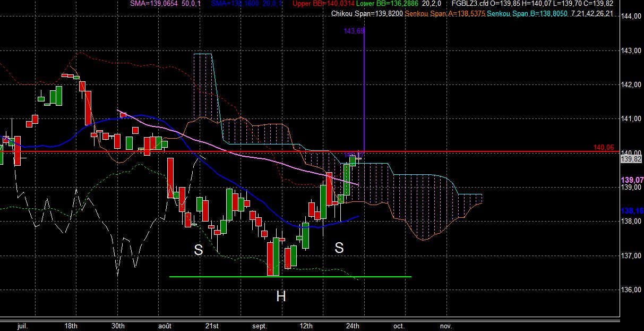Click the red Upper BB=140,0314 label

tap(324, 4)
